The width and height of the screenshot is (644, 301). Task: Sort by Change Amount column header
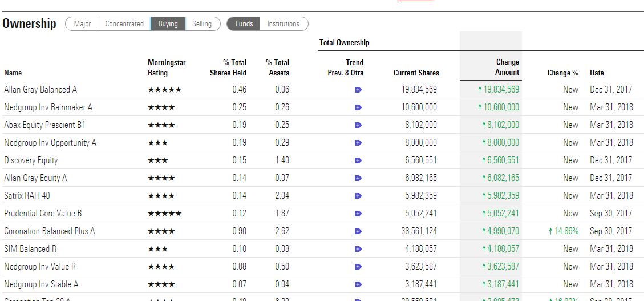click(507, 67)
